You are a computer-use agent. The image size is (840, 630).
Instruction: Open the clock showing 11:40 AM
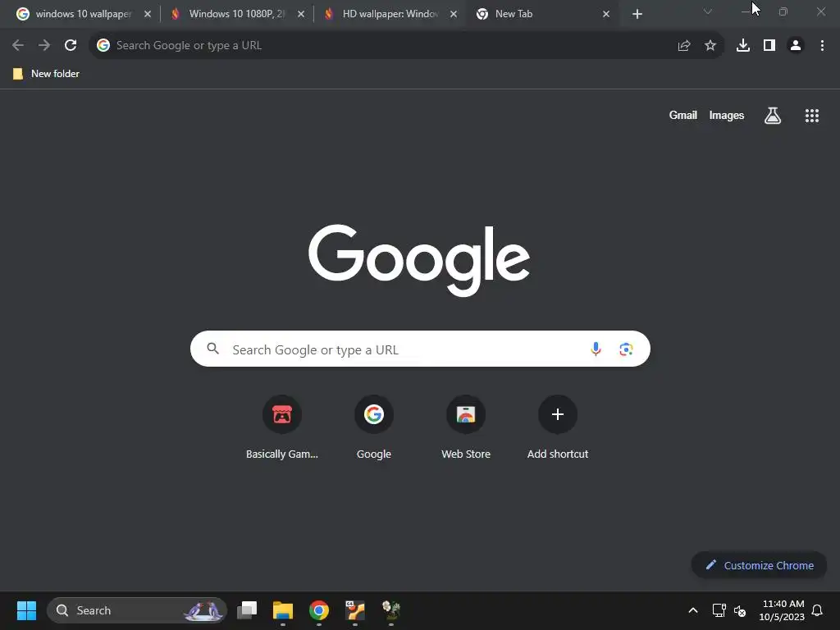pos(782,610)
